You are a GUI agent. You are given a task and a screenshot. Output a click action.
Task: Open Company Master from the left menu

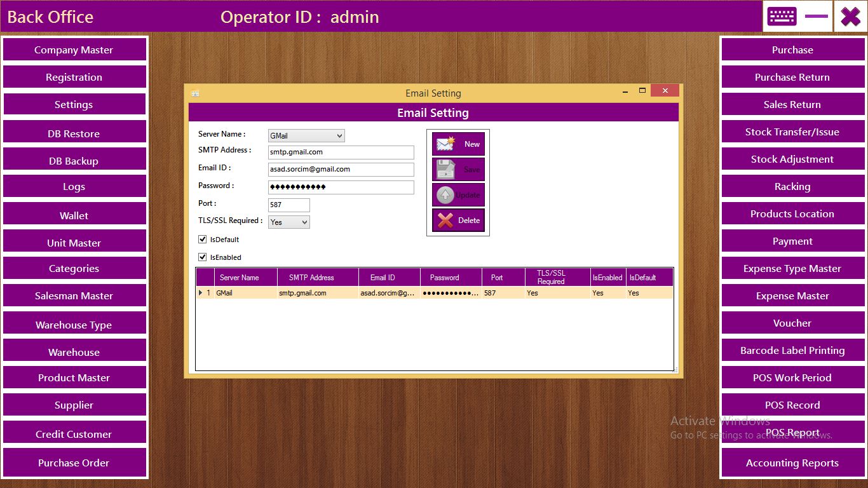coord(74,50)
